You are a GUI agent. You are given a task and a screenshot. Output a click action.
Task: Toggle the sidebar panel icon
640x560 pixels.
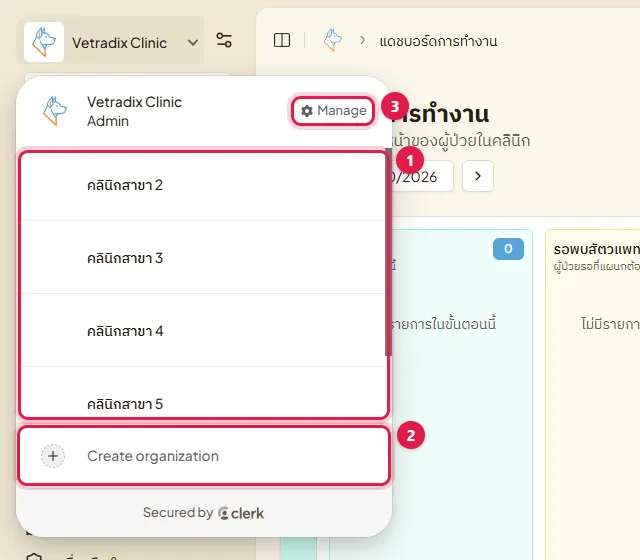pyautogui.click(x=282, y=40)
